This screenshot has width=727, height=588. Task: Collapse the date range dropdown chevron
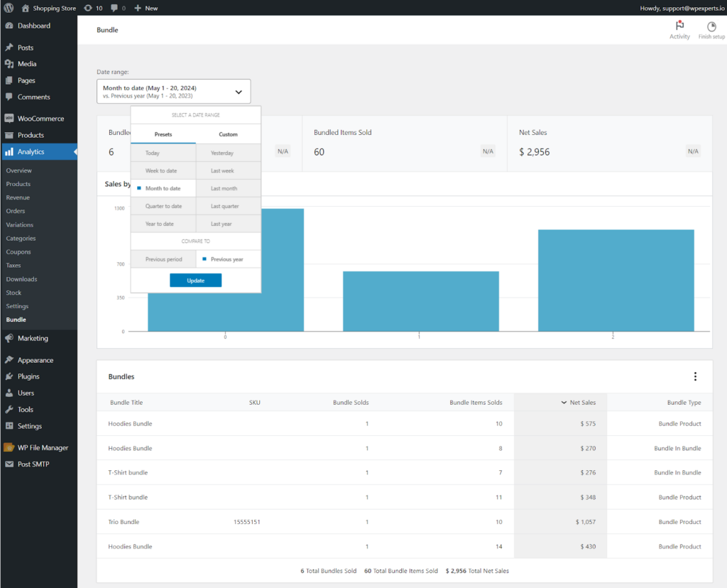click(239, 92)
